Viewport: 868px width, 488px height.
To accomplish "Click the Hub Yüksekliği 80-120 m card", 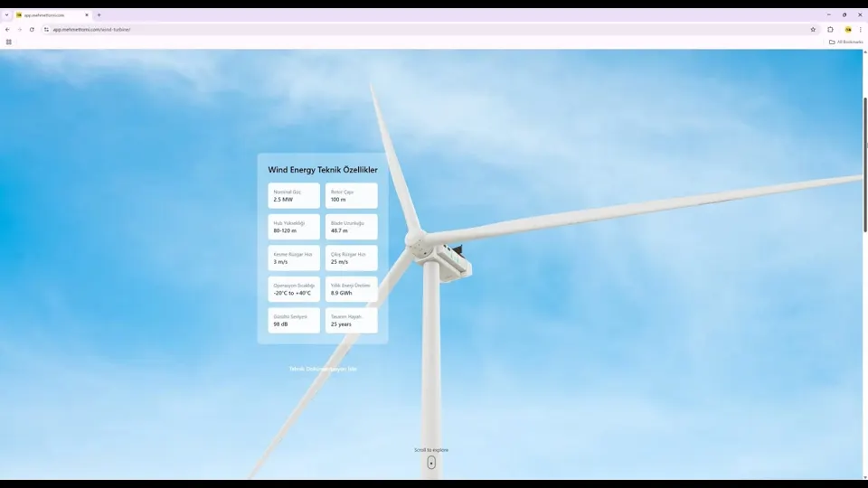I will coord(294,227).
